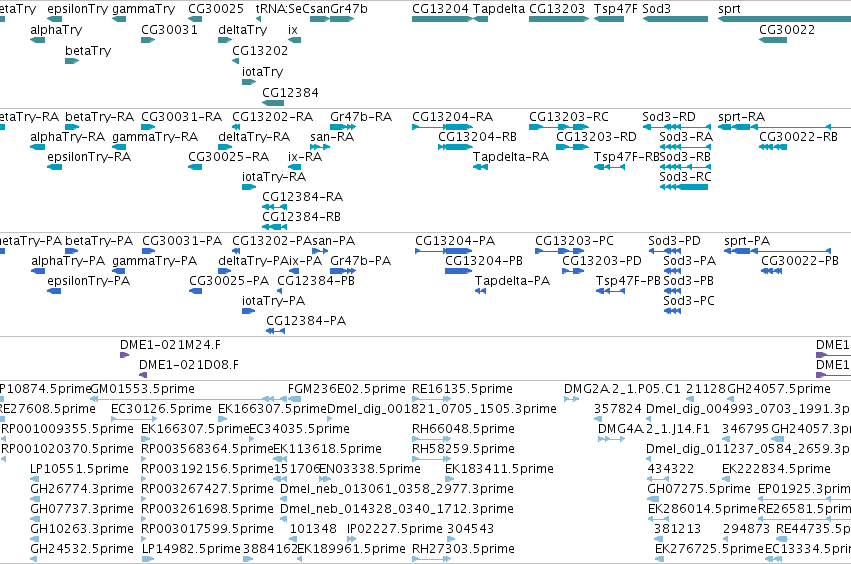Open the CG30025 gene label
The width and height of the screenshot is (851, 564).
tap(216, 9)
